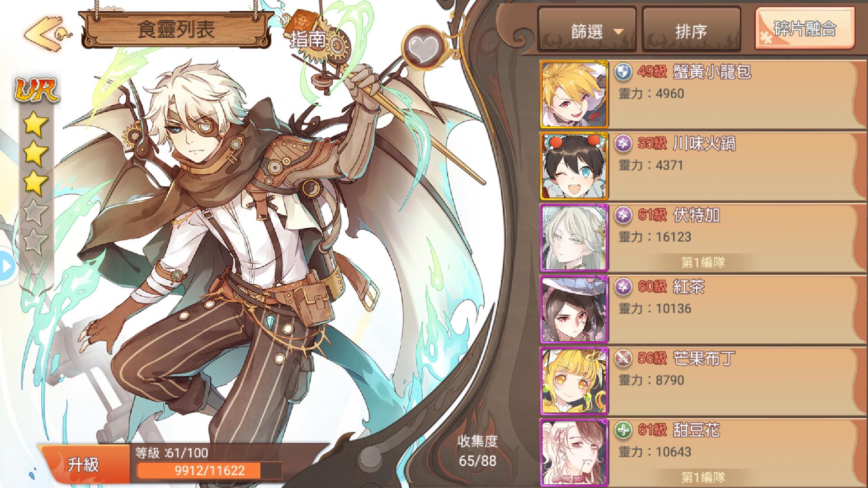Select 伏特加 character portrait
868x488 pixels.
click(574, 238)
